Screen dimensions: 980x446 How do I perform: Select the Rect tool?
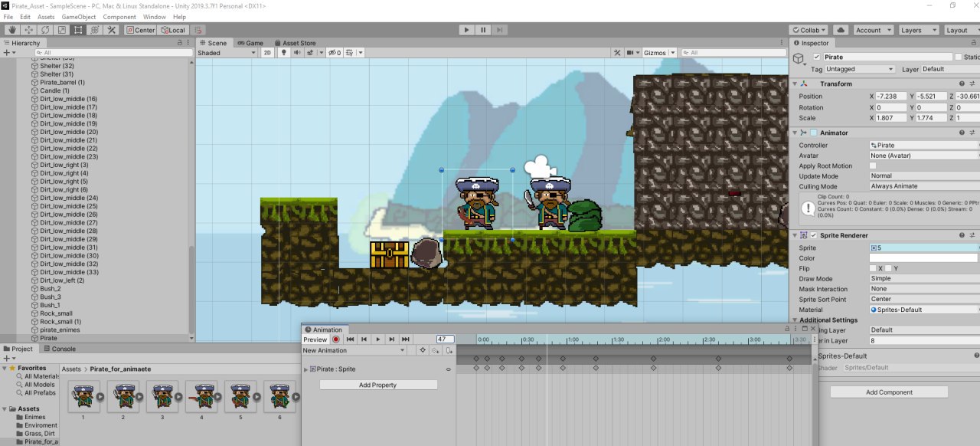[78, 30]
